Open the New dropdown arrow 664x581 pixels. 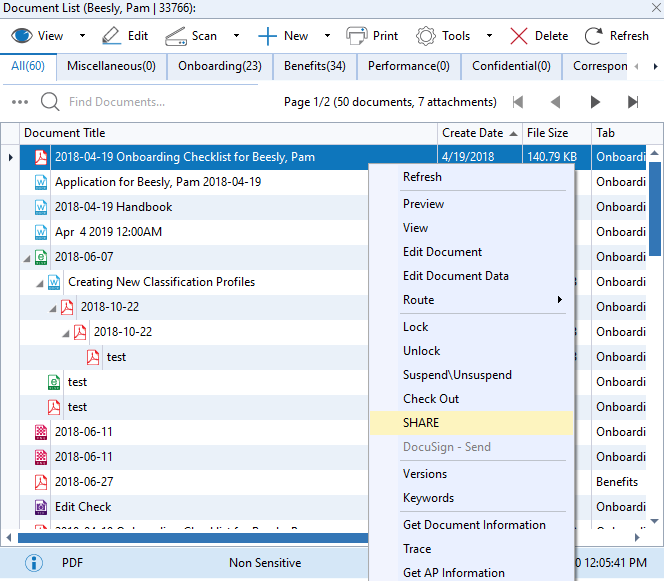(x=327, y=36)
